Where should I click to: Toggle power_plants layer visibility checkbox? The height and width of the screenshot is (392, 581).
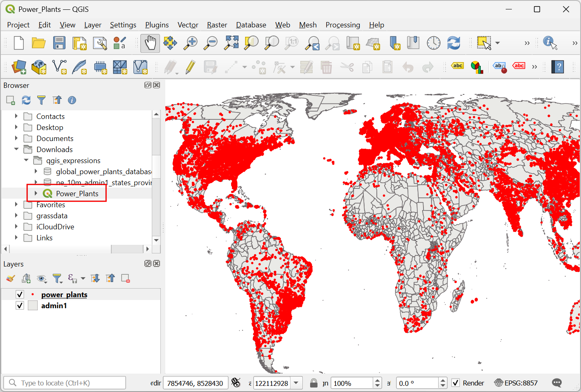[20, 294]
